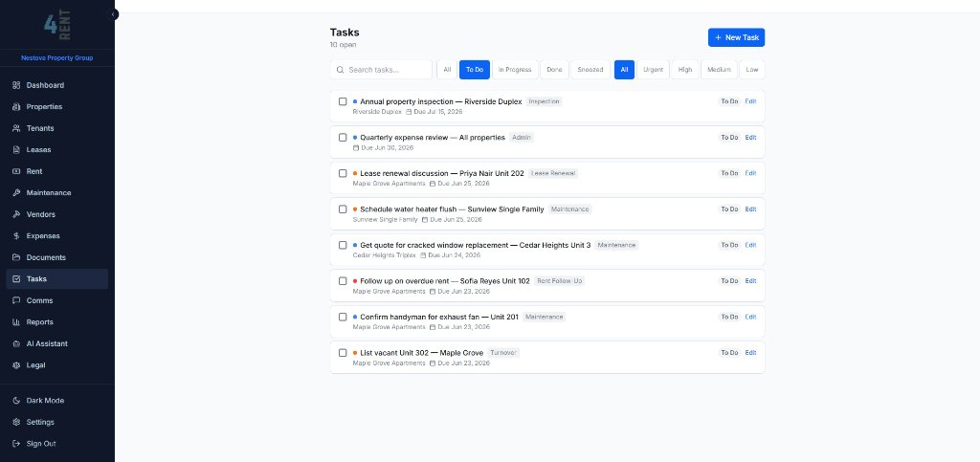980x462 pixels.
Task: Check the Follow up on overdue rent task
Action: click(x=343, y=281)
